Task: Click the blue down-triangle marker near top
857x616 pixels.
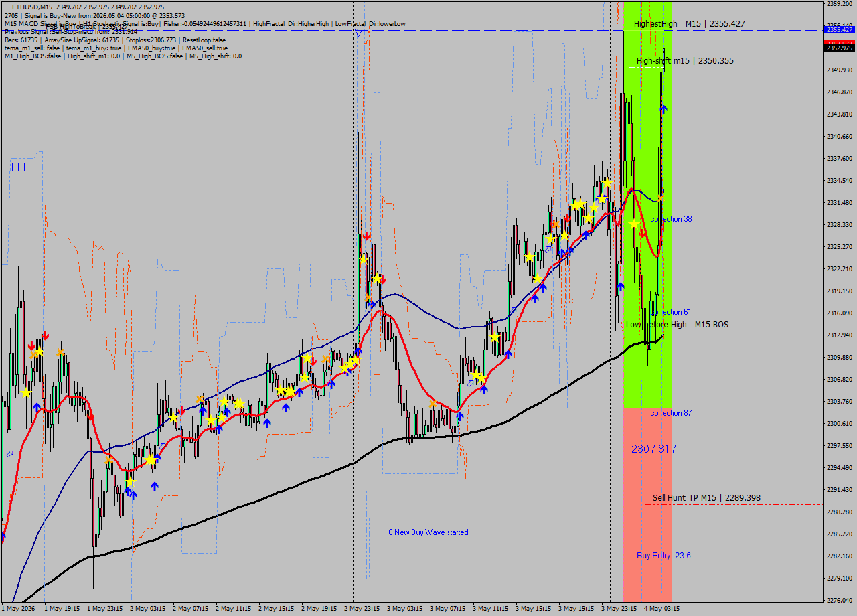Action: click(x=359, y=33)
